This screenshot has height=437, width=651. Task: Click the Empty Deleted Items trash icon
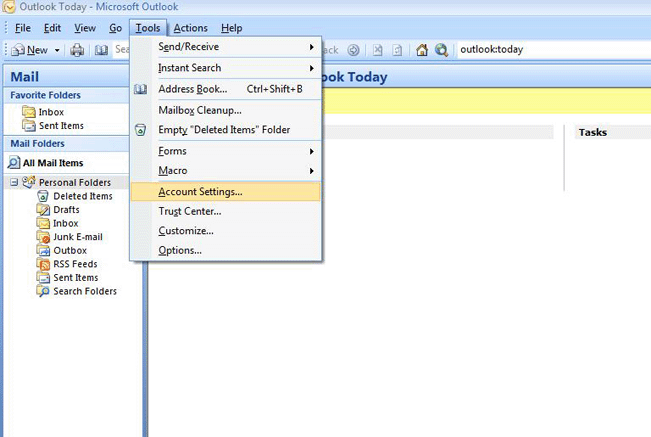140,130
